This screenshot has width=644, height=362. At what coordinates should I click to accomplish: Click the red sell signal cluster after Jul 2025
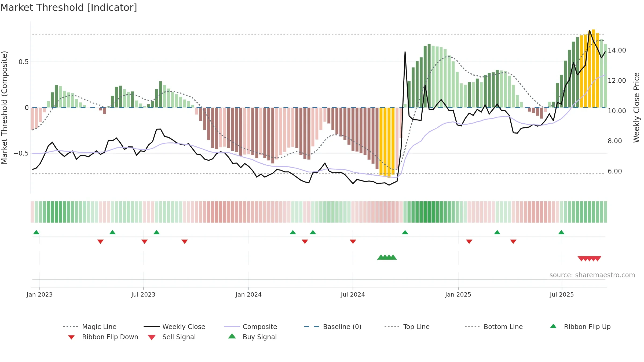[x=589, y=258]
